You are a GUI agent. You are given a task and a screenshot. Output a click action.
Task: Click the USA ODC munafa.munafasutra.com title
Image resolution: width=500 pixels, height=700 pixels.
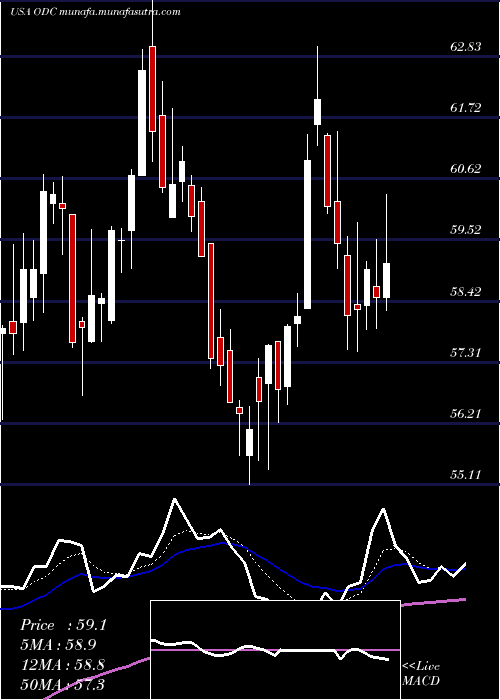(95, 12)
